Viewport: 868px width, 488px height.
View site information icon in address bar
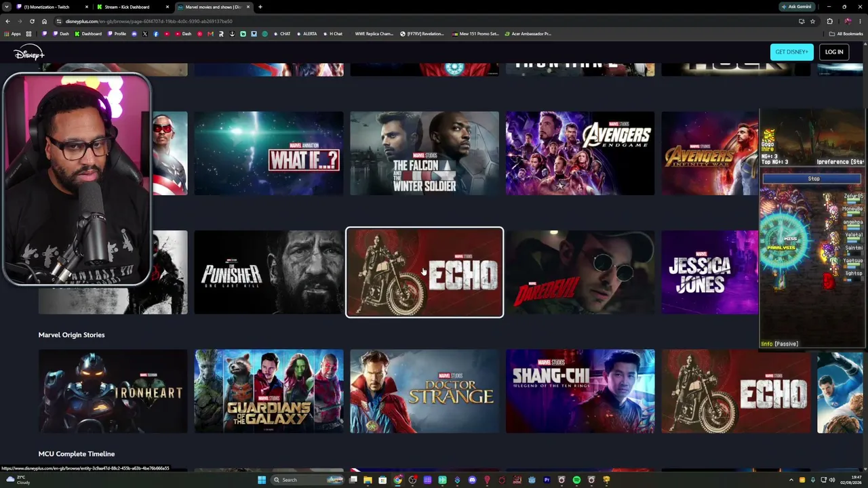[58, 21]
